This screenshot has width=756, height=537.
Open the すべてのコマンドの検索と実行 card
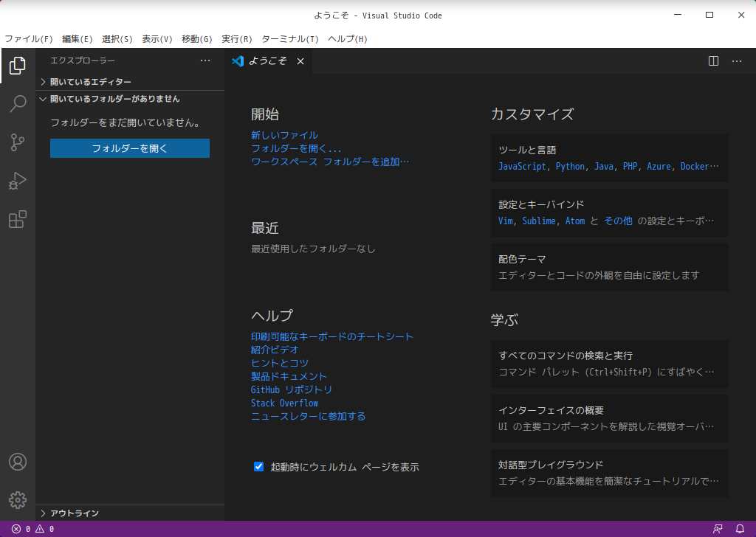[609, 364]
